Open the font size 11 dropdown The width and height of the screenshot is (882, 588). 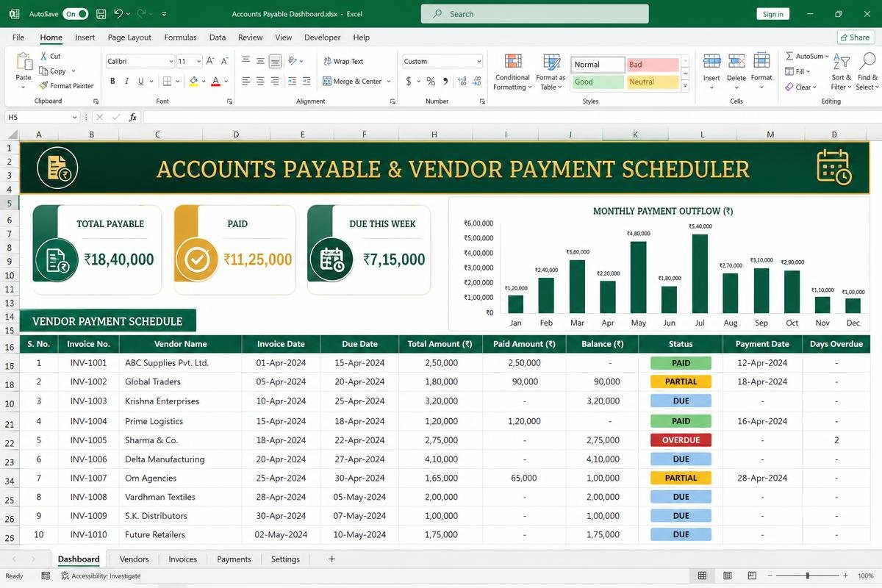pos(200,62)
